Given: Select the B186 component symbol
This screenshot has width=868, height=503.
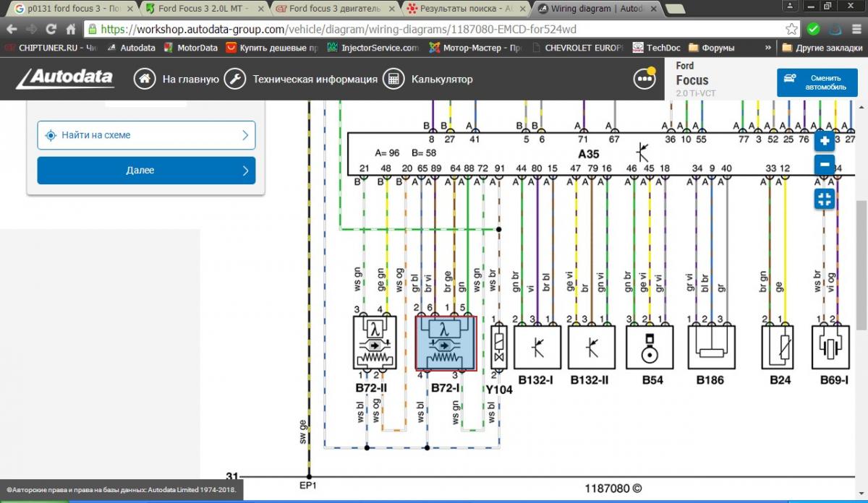Looking at the screenshot, I should [710, 348].
